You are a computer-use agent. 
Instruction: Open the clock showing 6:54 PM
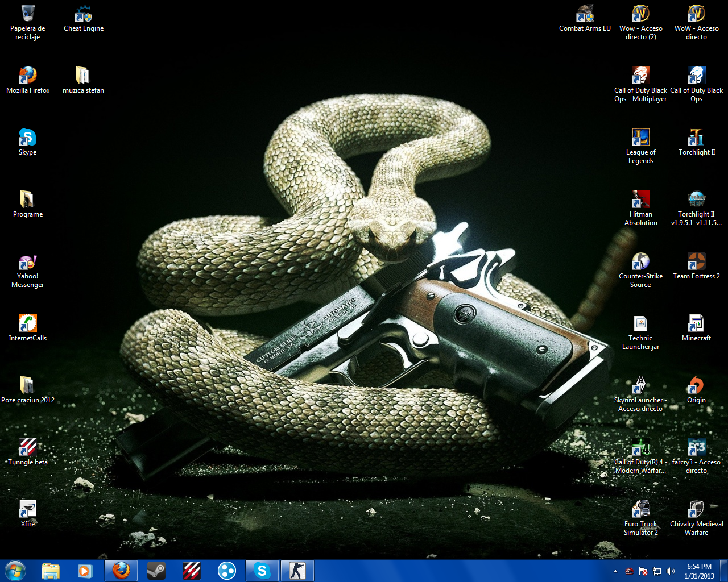tap(699, 571)
